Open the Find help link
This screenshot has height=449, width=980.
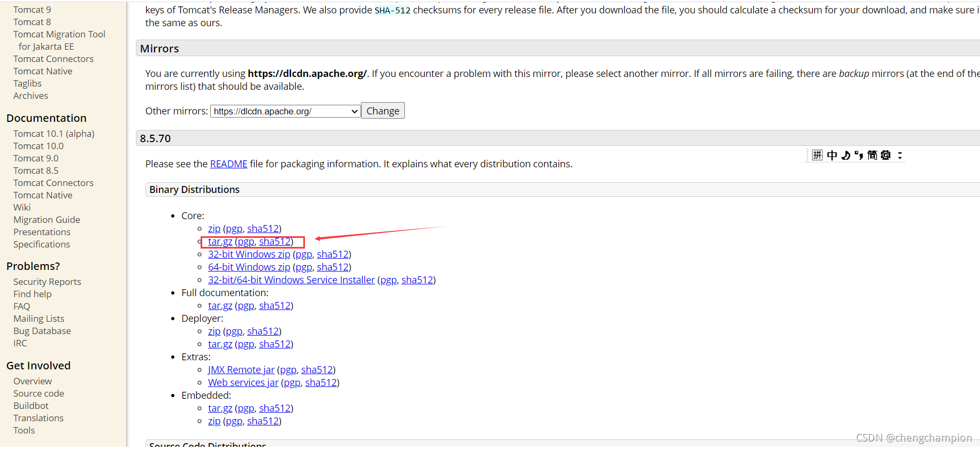coord(33,294)
